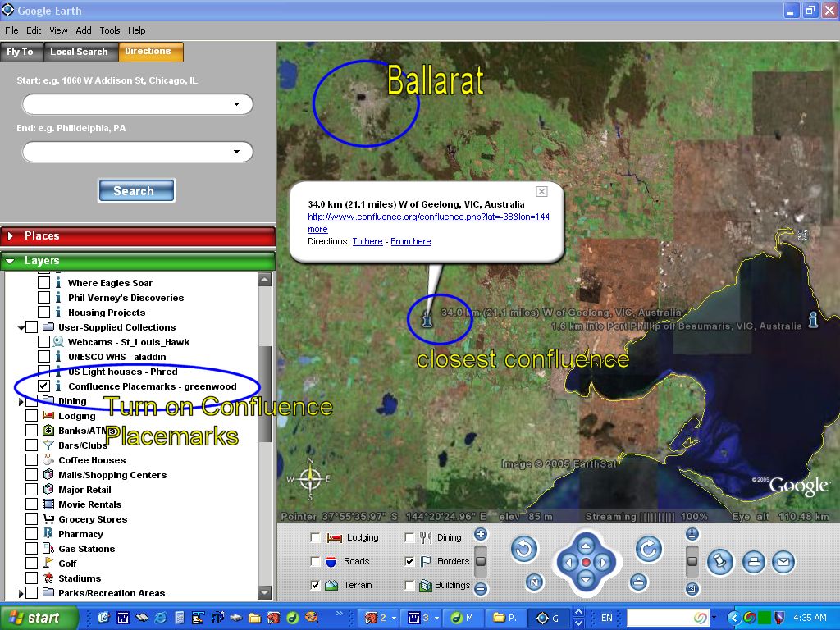
Task: Close the placemark info balloon
Action: pos(541,191)
